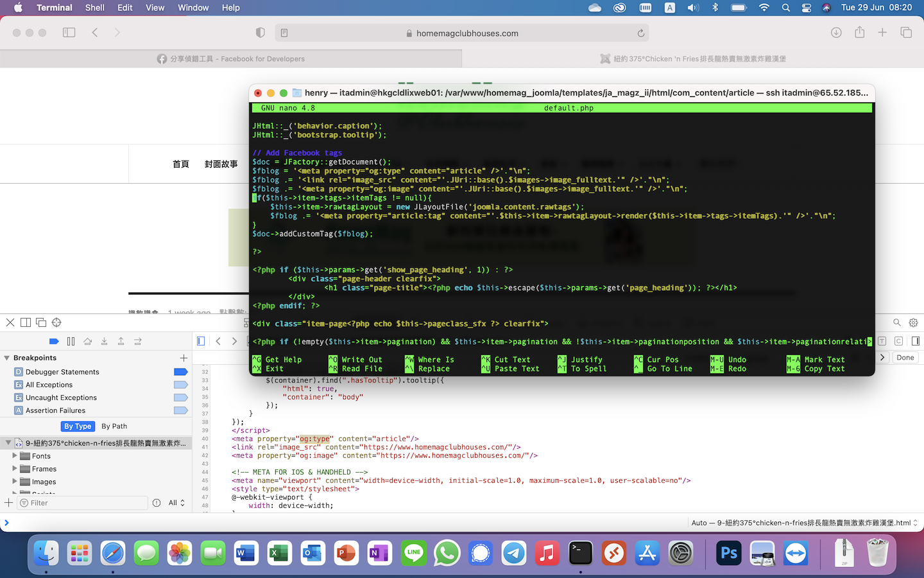This screenshot has height=578, width=924.
Task: Click the pause script execution icon
Action: pos(71,342)
